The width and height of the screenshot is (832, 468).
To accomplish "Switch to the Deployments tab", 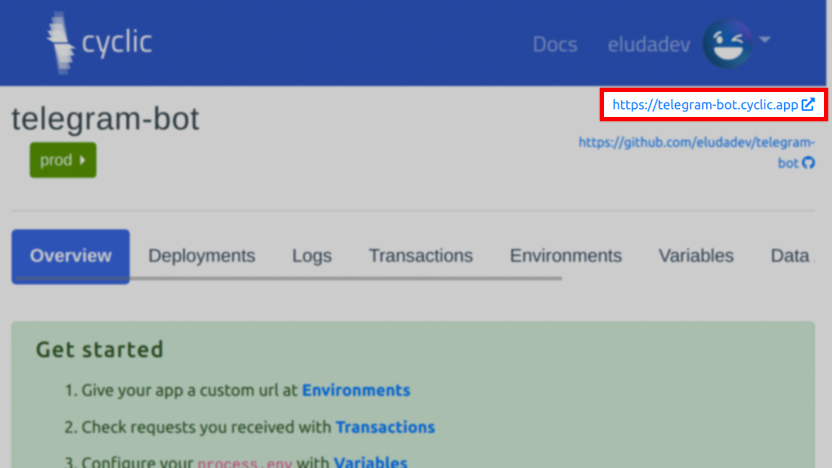I will coord(201,256).
